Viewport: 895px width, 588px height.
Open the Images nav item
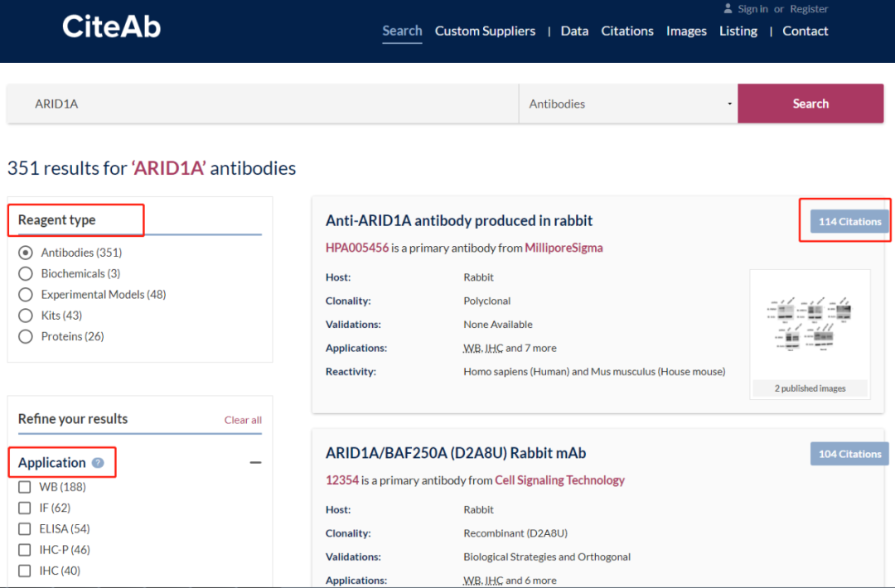pos(686,31)
